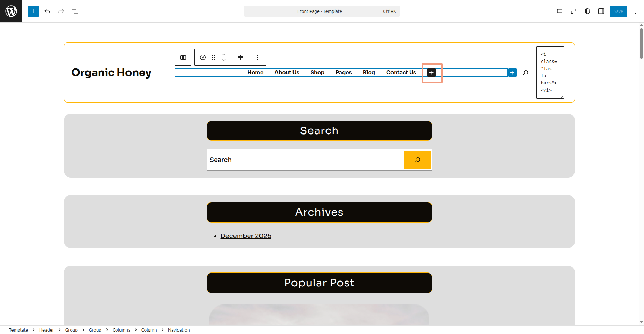Open the Styles panel

(587, 11)
